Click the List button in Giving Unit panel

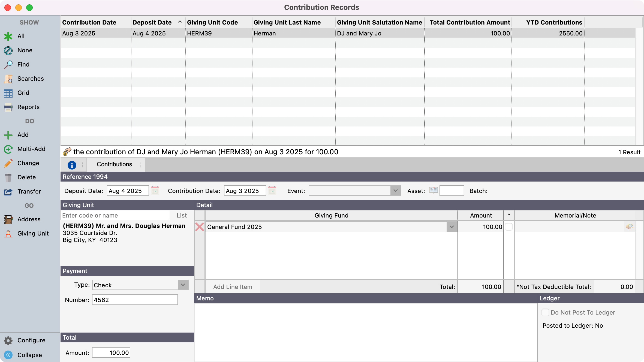coord(181,215)
